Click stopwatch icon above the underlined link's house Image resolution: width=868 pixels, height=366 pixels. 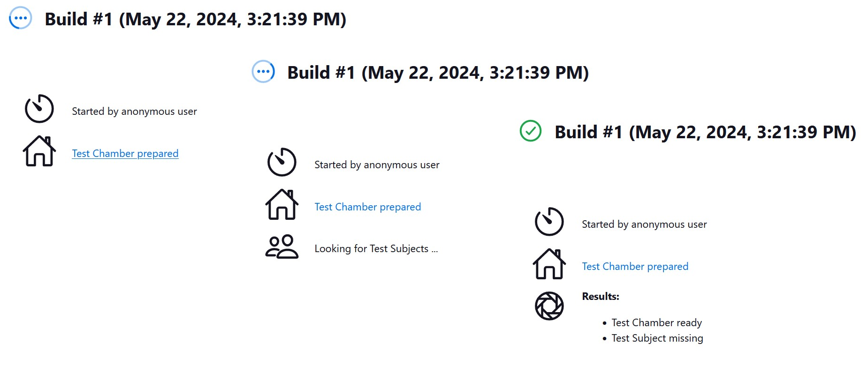39,109
